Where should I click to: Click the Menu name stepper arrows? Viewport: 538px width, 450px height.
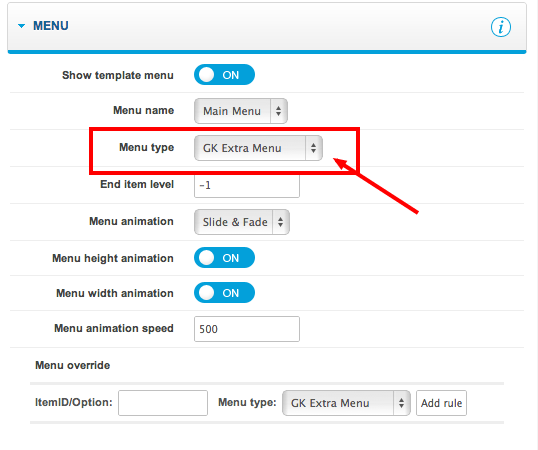[279, 111]
